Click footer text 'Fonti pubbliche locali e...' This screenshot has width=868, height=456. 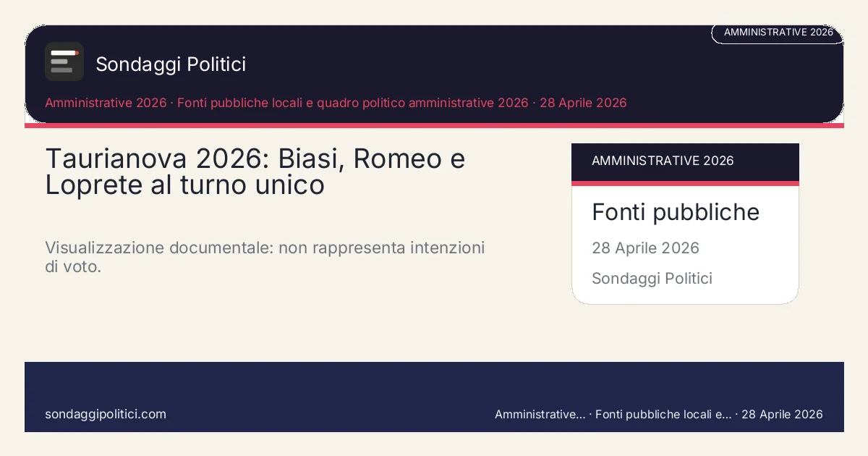coord(663,414)
